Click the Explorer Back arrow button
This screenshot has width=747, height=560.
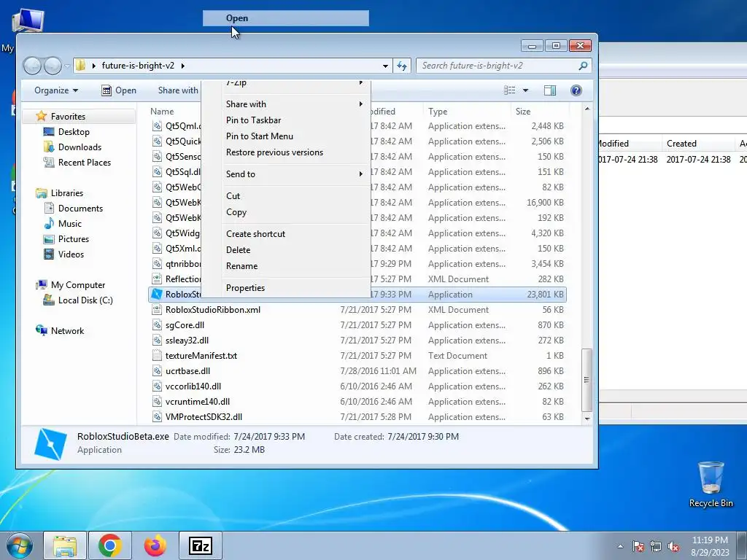(32, 66)
